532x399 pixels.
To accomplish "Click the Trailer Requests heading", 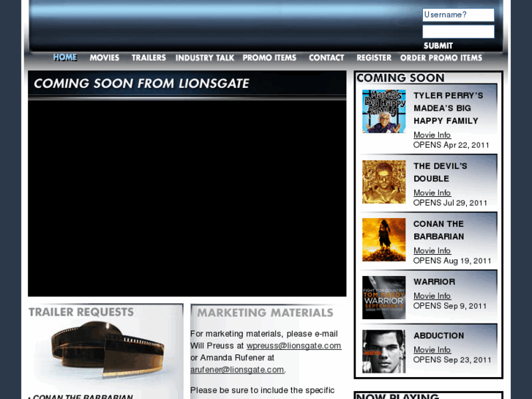I will click(x=81, y=312).
